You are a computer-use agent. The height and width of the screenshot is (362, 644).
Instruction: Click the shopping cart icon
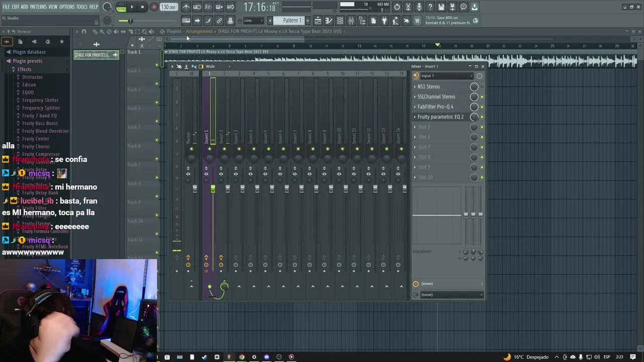point(418,21)
